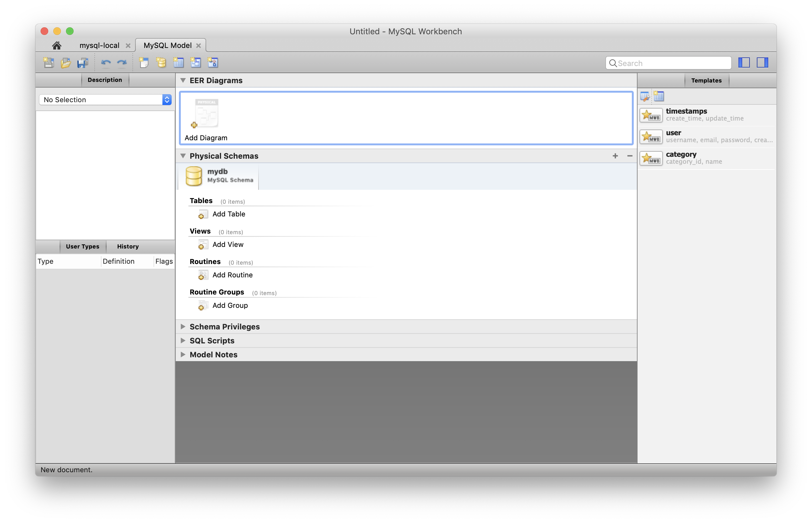Click the 'timestamps' template name
This screenshot has width=812, height=523.
[686, 111]
